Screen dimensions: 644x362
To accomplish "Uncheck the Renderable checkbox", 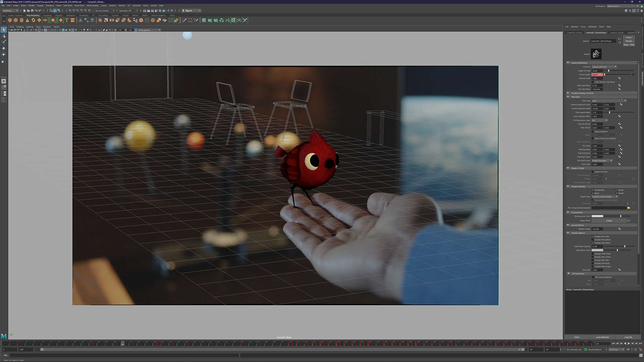I will click(593, 190).
